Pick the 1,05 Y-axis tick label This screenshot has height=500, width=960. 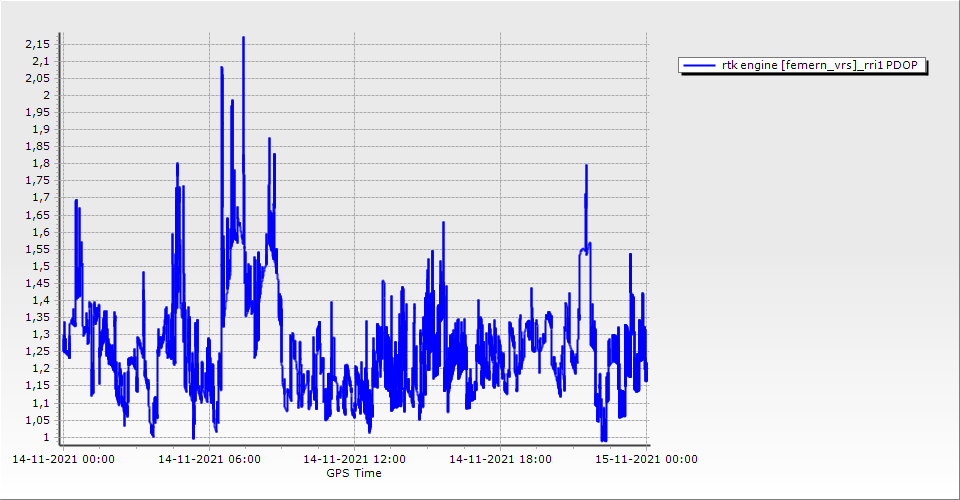click(x=37, y=420)
